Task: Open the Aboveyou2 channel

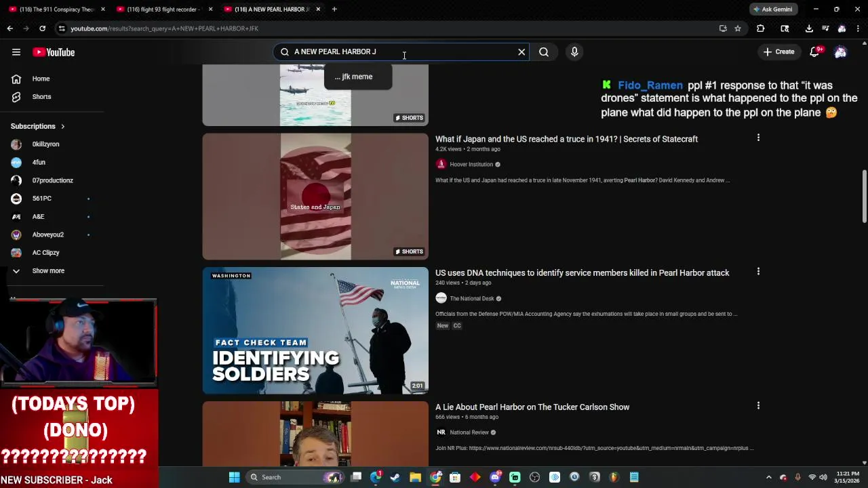Action: click(x=47, y=235)
